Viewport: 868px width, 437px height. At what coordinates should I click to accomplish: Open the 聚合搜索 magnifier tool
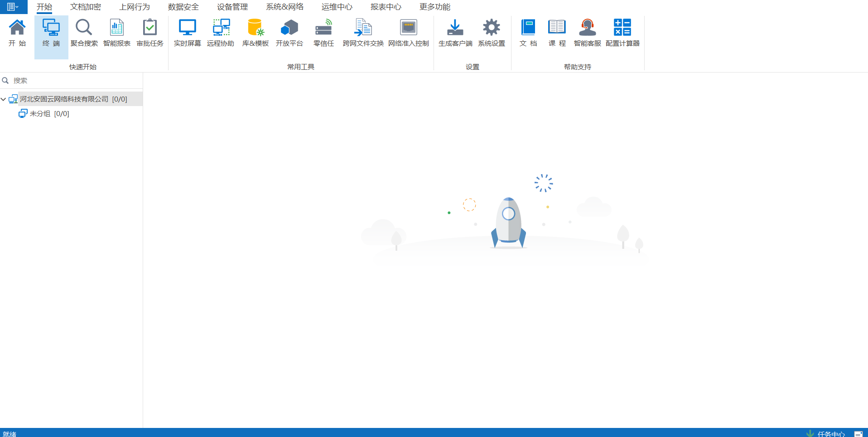[84, 28]
